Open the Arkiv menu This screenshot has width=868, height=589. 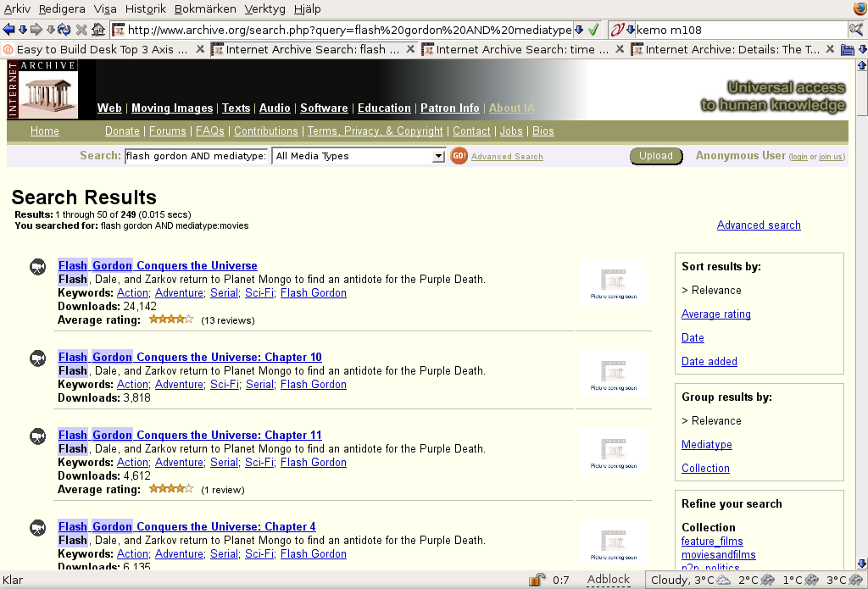[17, 8]
